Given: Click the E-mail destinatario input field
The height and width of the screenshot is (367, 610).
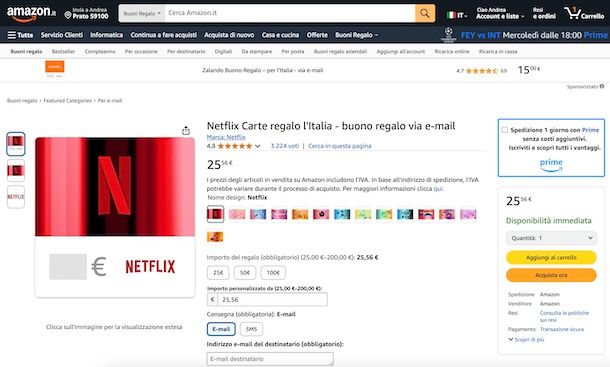Looking at the screenshot, I should click(x=270, y=359).
